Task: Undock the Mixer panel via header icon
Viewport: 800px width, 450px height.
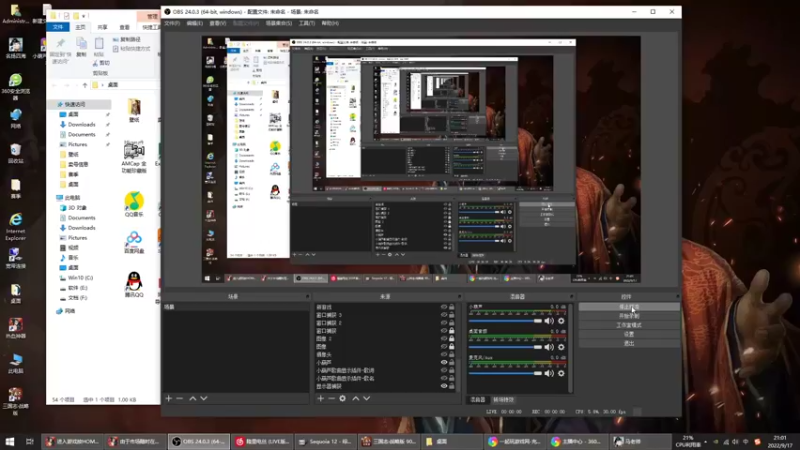Action: coord(571,296)
